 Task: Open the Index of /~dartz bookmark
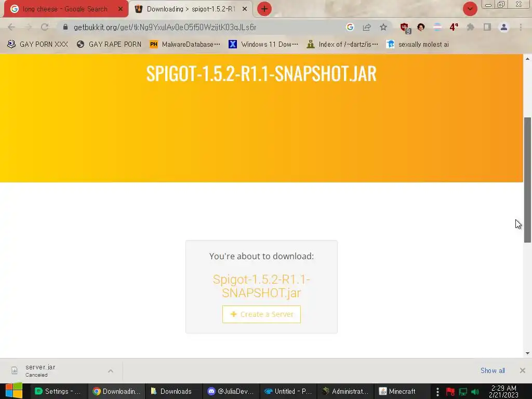tap(342, 45)
